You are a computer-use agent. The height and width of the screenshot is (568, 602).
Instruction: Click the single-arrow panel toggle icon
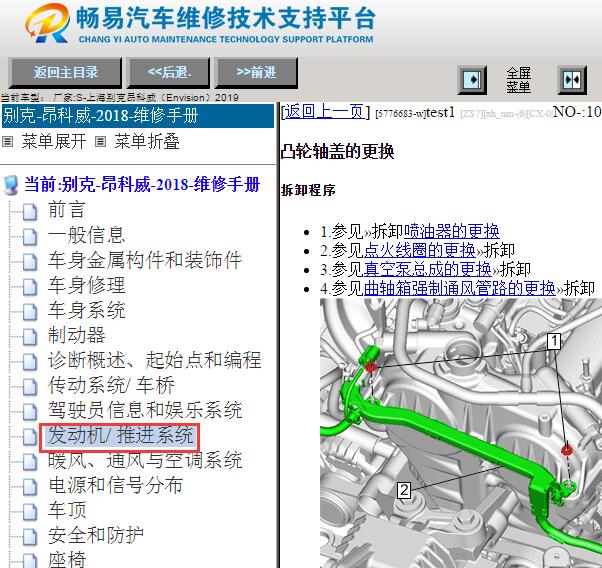[472, 80]
